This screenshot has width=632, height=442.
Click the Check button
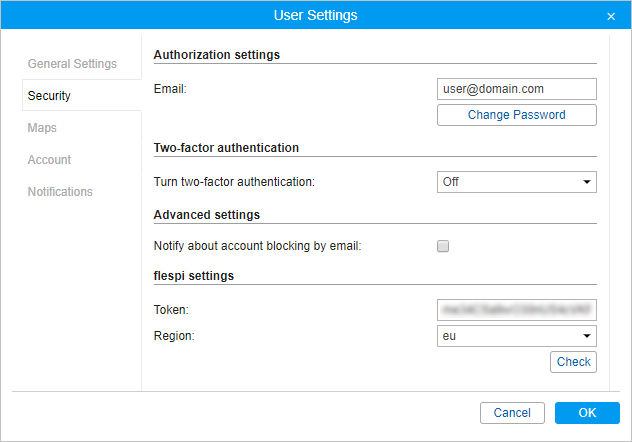pyautogui.click(x=573, y=362)
